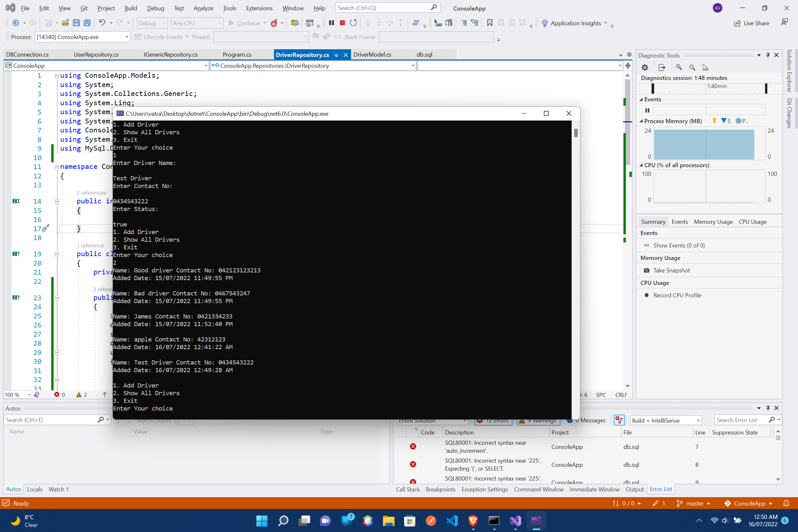Open the Analyze menu
The height and width of the screenshot is (532, 798).
[x=203, y=8]
